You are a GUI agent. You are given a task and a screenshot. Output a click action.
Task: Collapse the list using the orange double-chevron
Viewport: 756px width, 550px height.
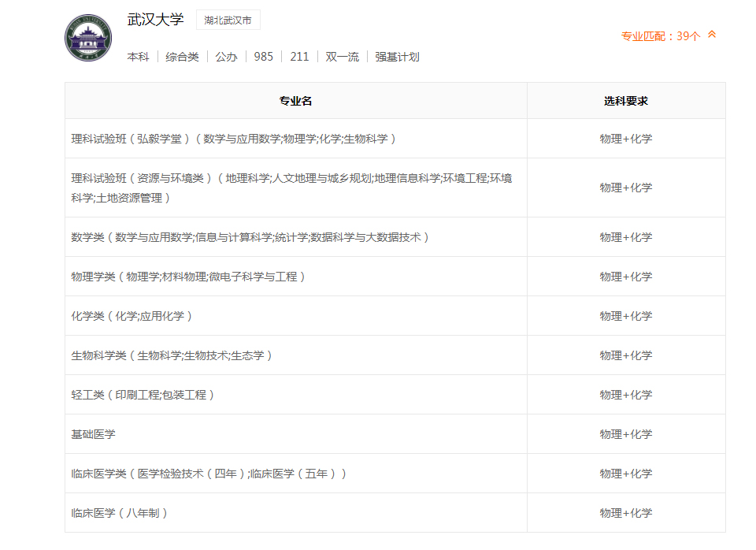713,35
